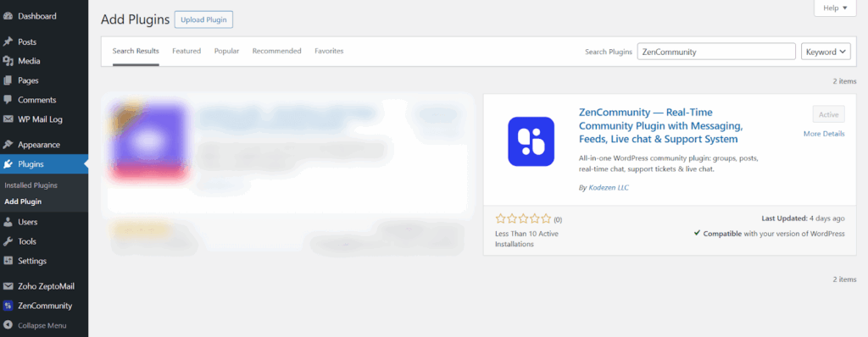Open the Users menu item
The height and width of the screenshot is (337, 868).
44,223
